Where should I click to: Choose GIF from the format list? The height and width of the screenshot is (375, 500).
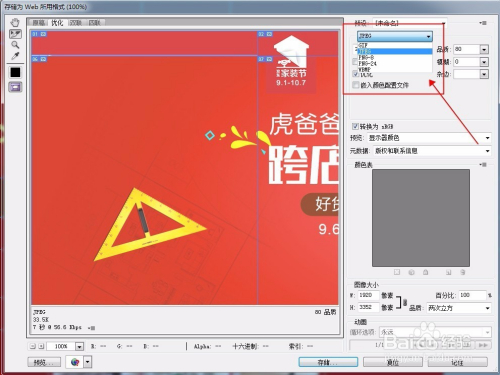click(x=395, y=45)
